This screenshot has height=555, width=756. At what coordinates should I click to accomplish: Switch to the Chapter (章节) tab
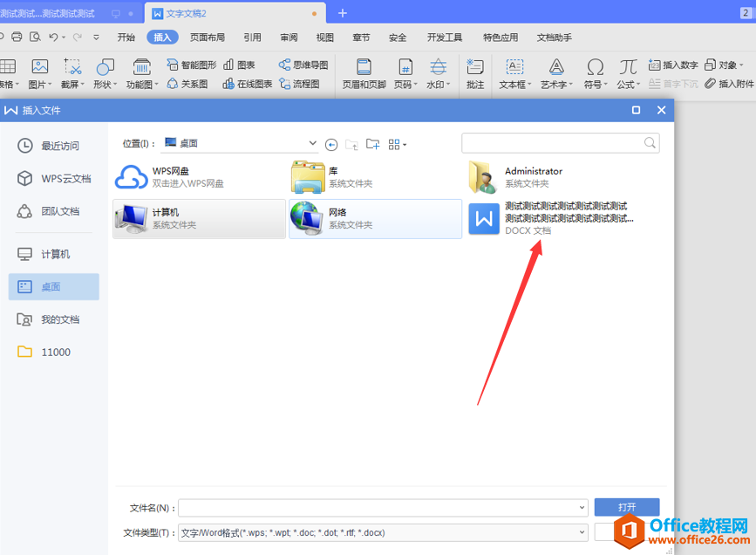(x=361, y=38)
